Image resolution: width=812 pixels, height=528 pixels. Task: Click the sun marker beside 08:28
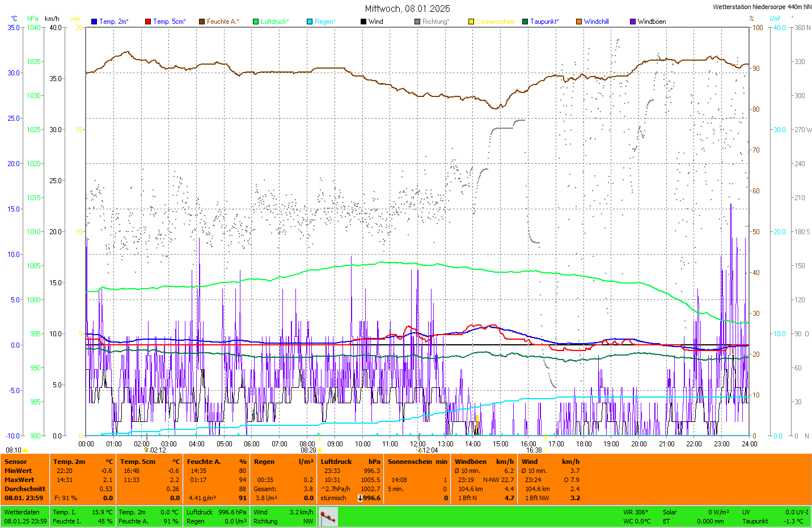pos(320,450)
